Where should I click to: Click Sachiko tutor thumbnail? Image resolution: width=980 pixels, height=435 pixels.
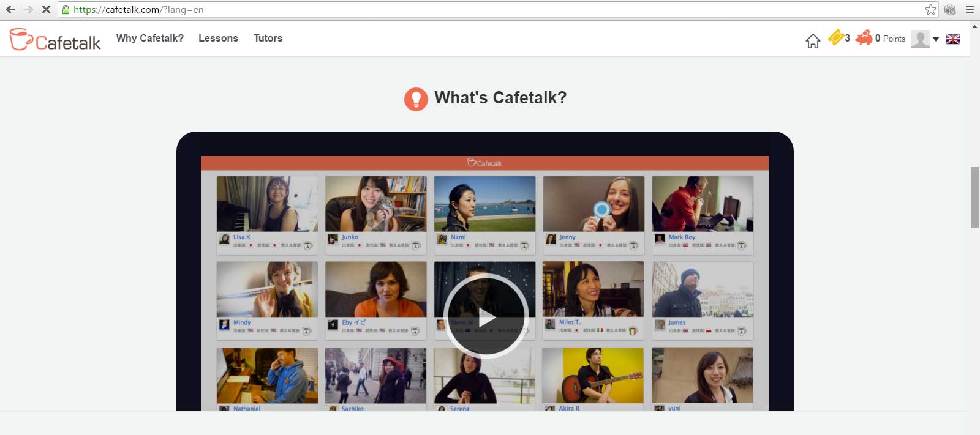(375, 376)
